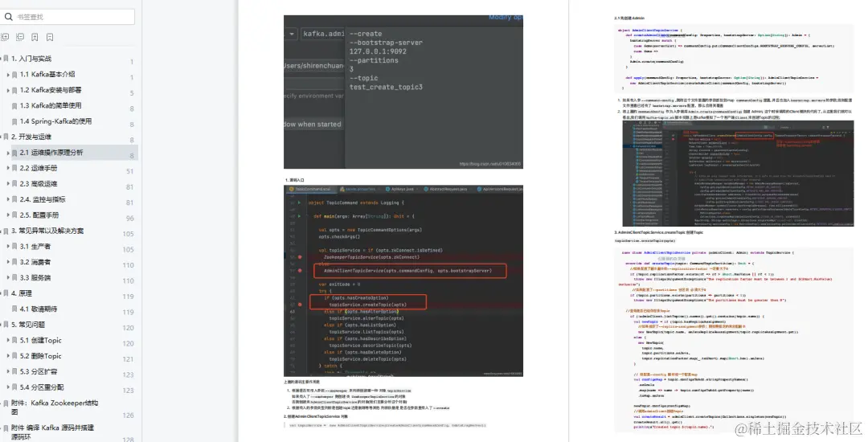Jump to 2.4. 监控与指标
The width and height of the screenshot is (868, 442).
[43, 199]
